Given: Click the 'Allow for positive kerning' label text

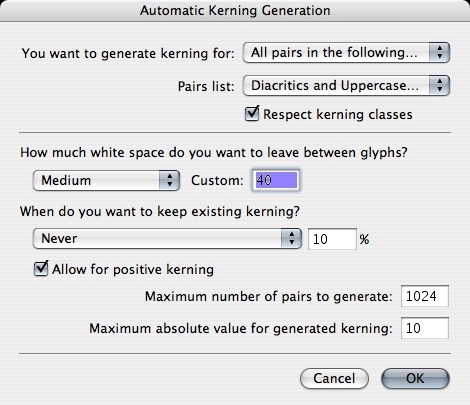Looking at the screenshot, I should click(x=133, y=269).
